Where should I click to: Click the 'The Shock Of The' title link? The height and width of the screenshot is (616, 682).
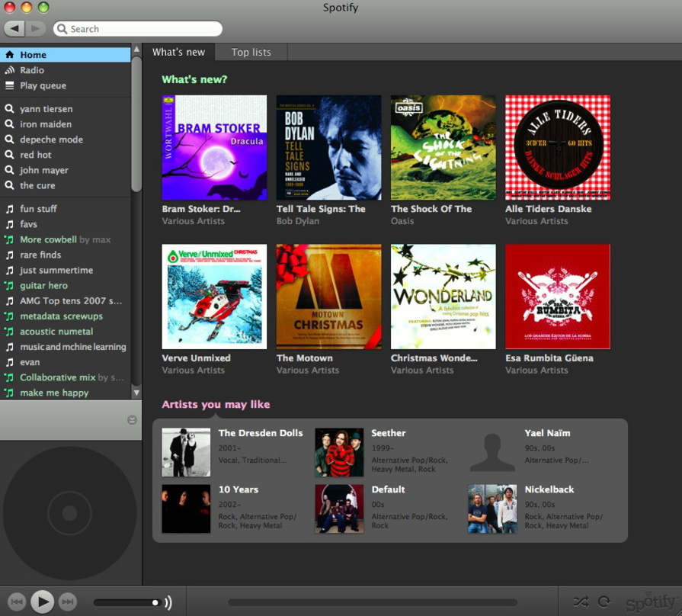(431, 209)
